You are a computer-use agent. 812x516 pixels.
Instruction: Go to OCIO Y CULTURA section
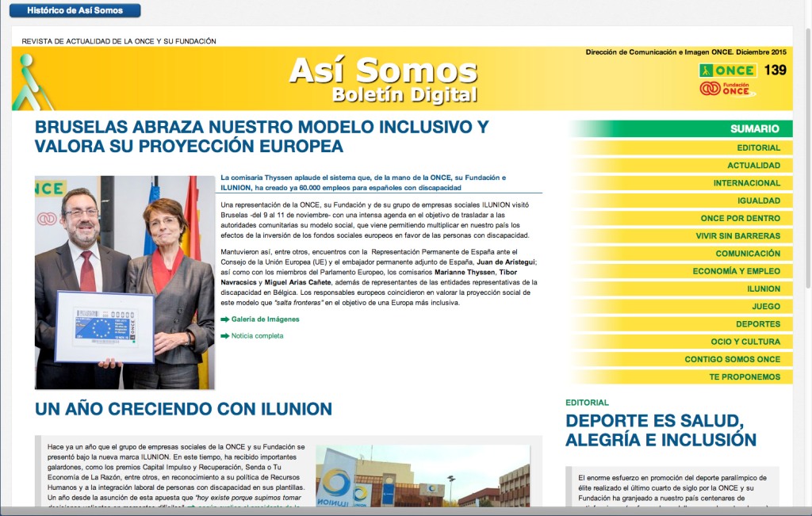click(x=681, y=342)
